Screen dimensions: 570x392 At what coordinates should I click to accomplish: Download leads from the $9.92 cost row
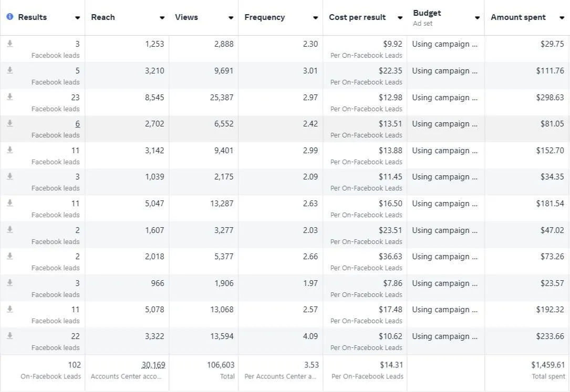pos(9,44)
